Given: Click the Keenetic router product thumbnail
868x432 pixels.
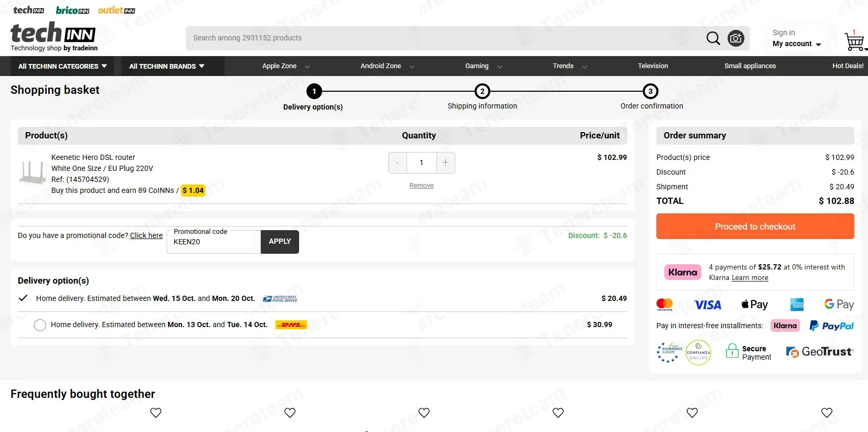Looking at the screenshot, I should [32, 172].
